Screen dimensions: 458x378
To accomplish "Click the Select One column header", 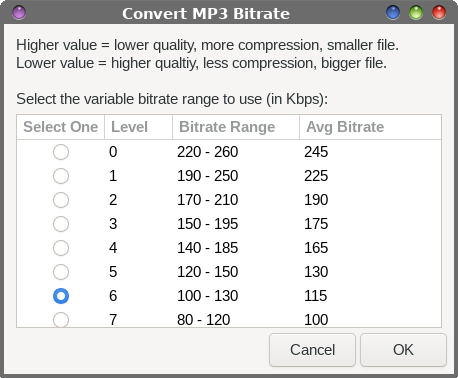I will click(61, 127).
